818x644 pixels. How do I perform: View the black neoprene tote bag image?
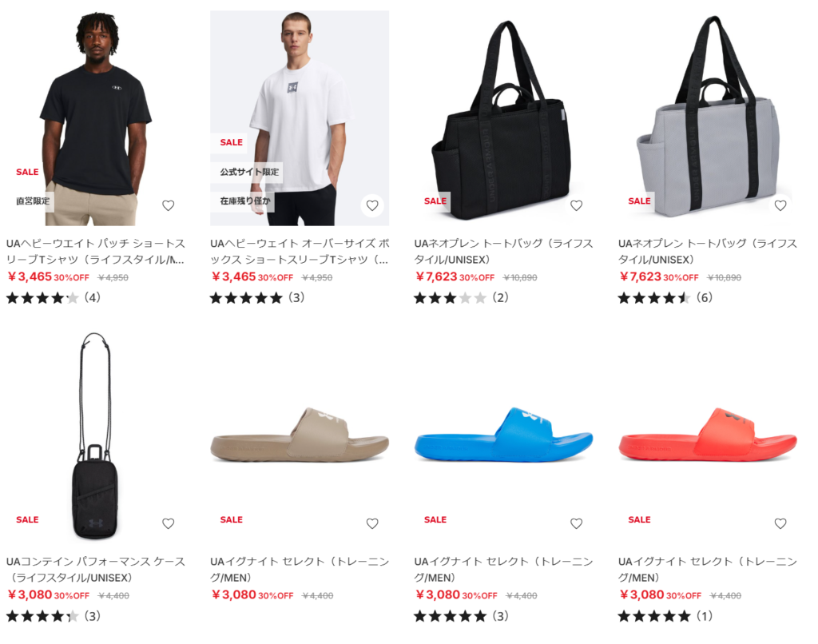pos(503,118)
